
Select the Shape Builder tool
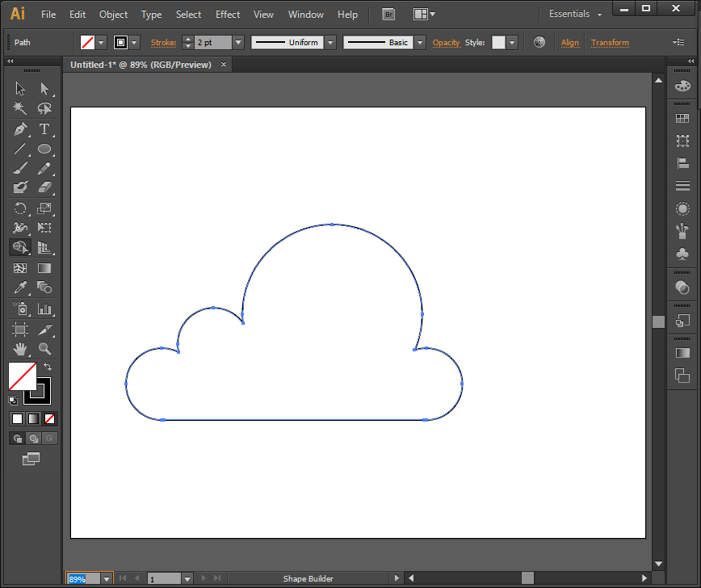coord(20,247)
